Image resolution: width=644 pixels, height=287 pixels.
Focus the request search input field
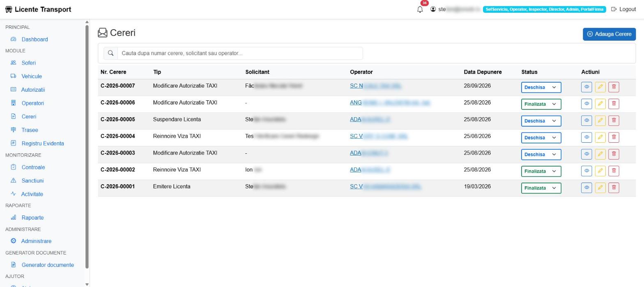pos(240,53)
